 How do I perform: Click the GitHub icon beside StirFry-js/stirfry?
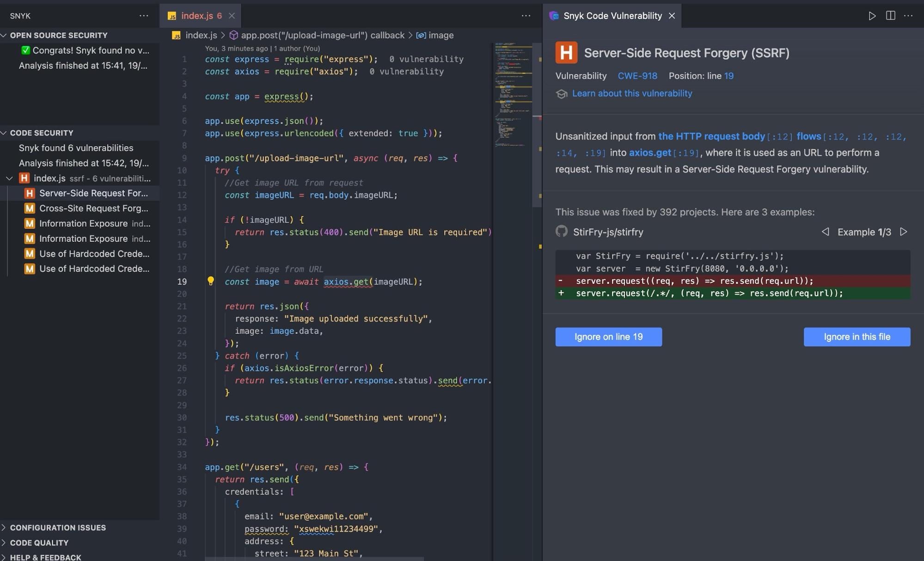click(x=562, y=231)
